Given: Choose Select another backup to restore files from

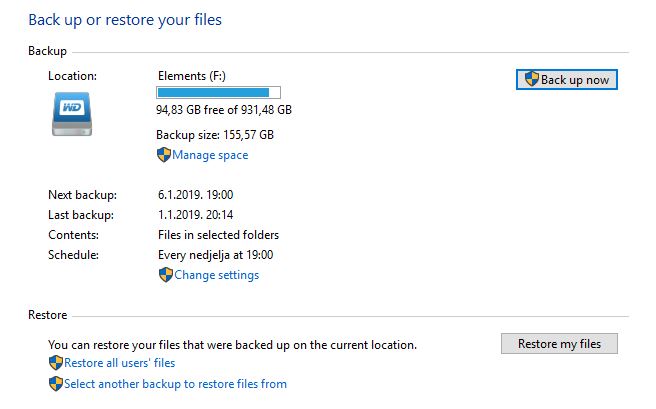Looking at the screenshot, I should (x=175, y=384).
